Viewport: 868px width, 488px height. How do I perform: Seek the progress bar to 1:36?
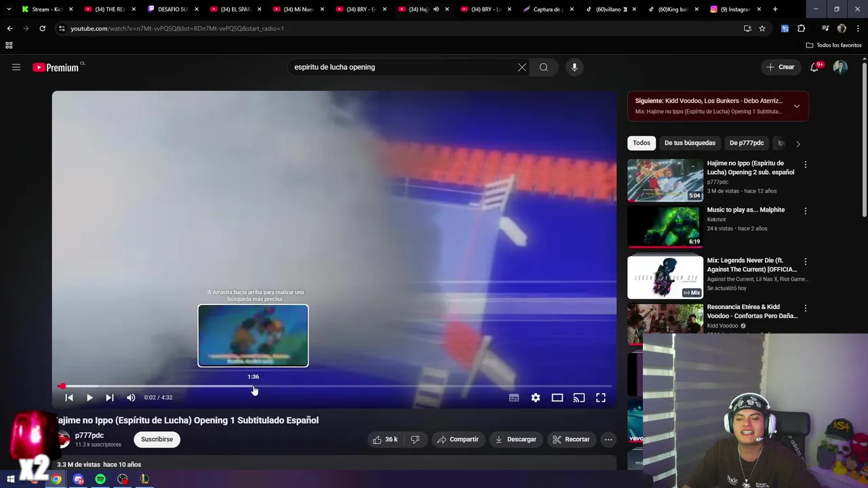point(253,386)
